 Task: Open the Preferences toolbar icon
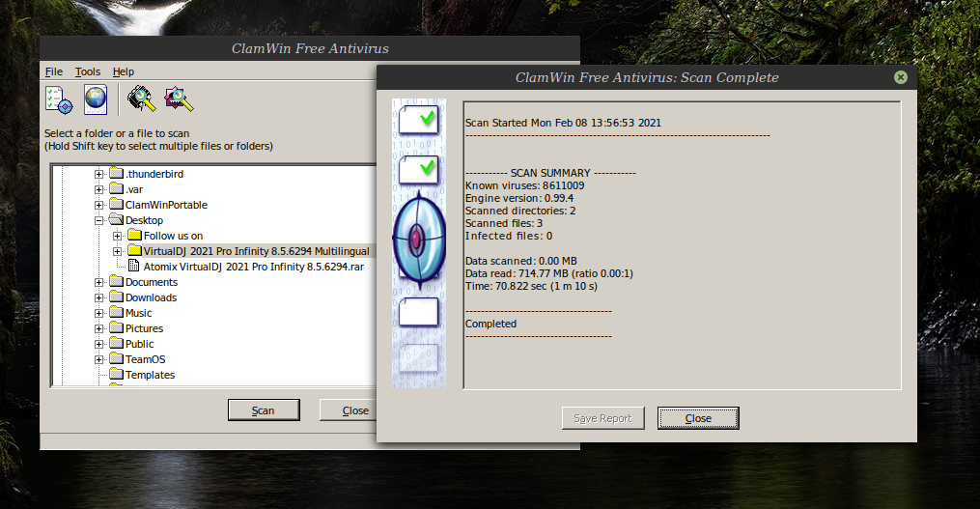point(59,100)
